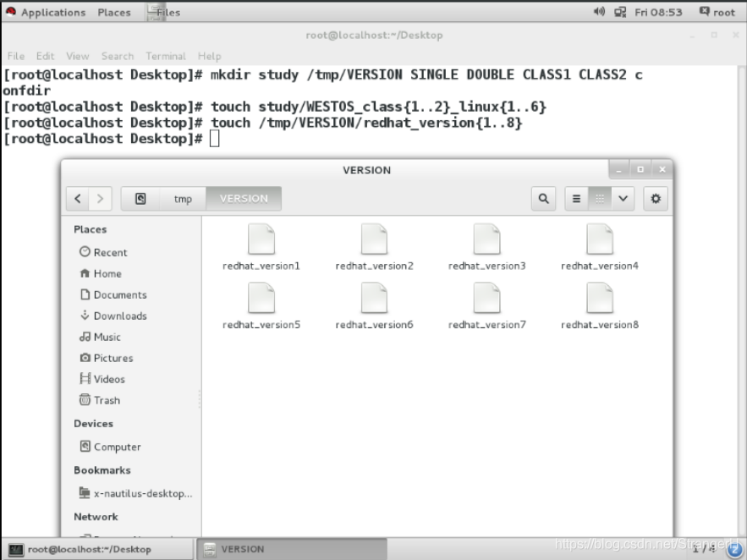
Task: Open the search magnifier in file manager
Action: tap(543, 199)
